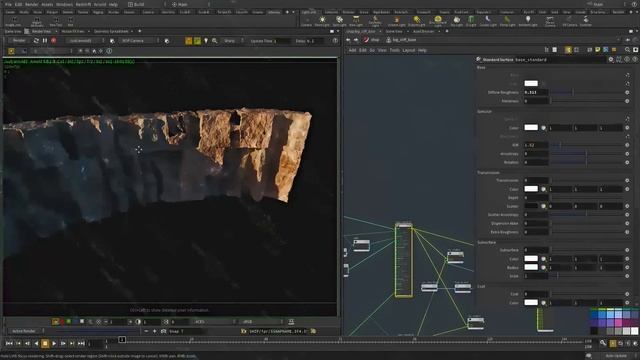Click the Specular Color white swatch

tap(531, 127)
